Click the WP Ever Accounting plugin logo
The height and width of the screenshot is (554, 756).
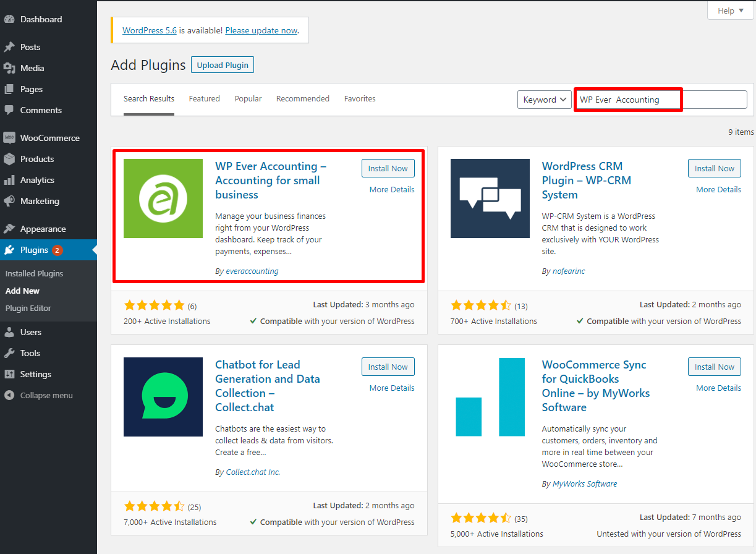[163, 198]
